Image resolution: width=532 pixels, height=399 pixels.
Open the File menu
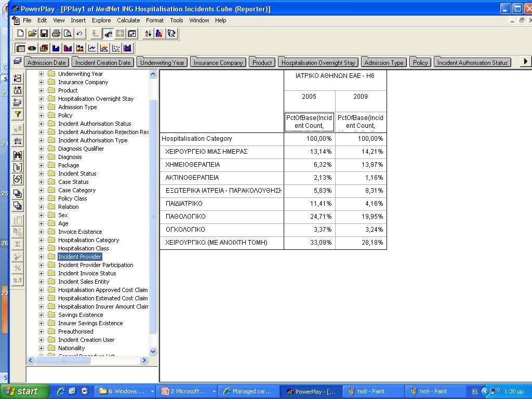click(27, 20)
